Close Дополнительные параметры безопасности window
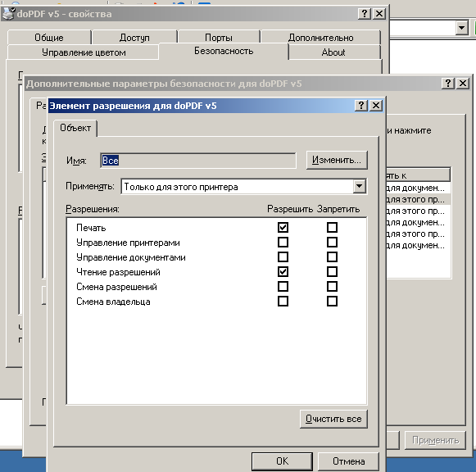This screenshot has width=476, height=472. 463,83
